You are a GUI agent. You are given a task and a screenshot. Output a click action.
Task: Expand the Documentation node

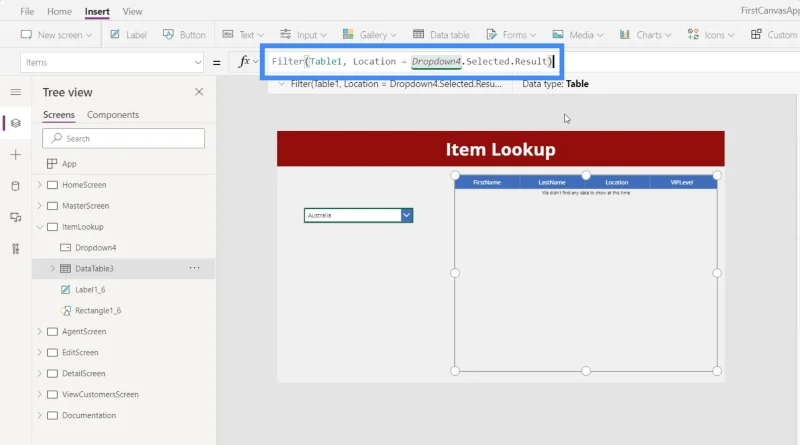[x=40, y=415]
